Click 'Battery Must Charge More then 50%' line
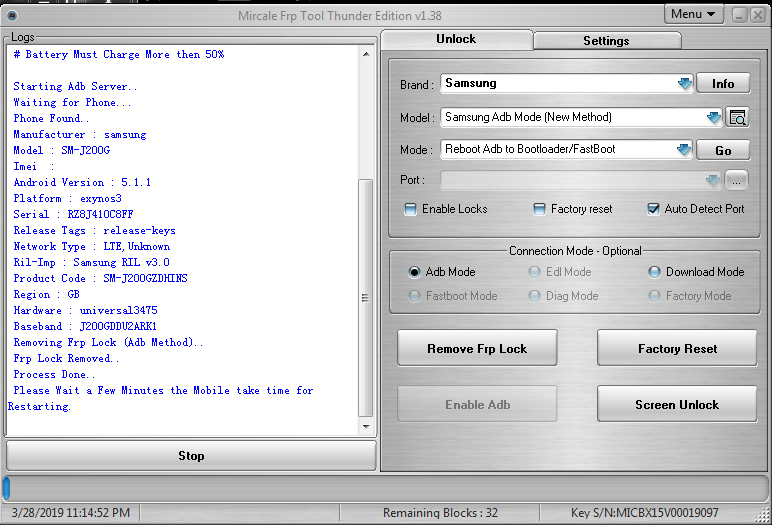The image size is (772, 525). pos(119,55)
